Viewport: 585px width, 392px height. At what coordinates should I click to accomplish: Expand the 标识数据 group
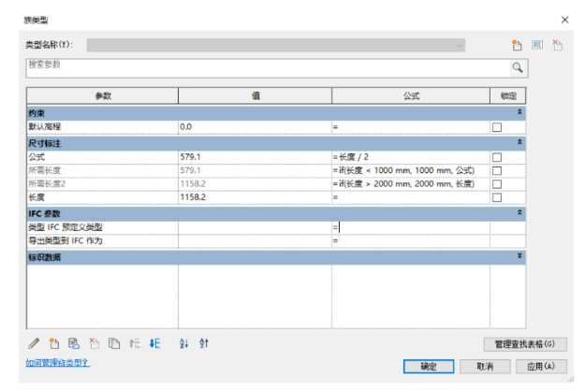[x=519, y=256]
